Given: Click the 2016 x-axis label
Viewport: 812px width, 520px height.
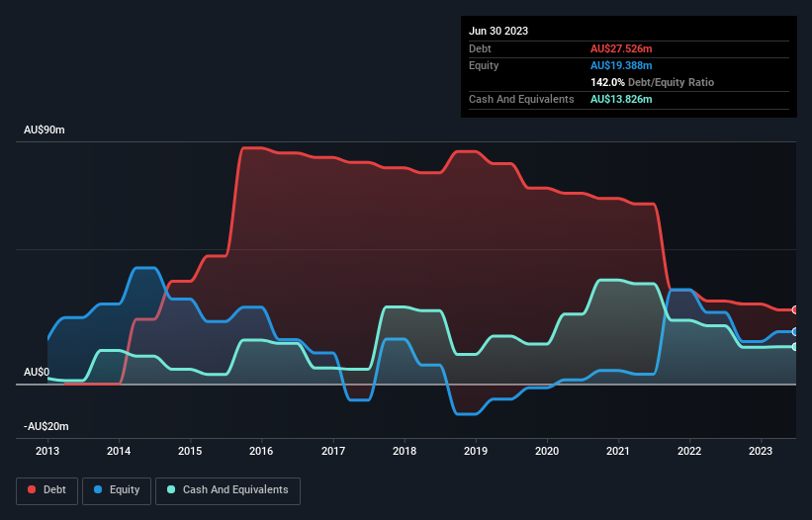Looking at the screenshot, I should click(x=261, y=451).
